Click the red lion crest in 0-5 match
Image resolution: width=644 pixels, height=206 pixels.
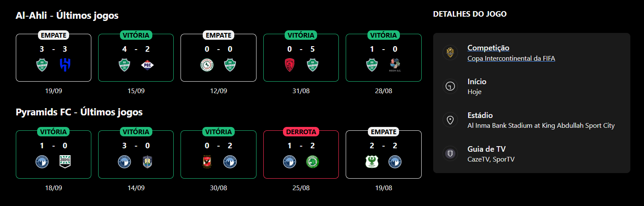point(289,65)
